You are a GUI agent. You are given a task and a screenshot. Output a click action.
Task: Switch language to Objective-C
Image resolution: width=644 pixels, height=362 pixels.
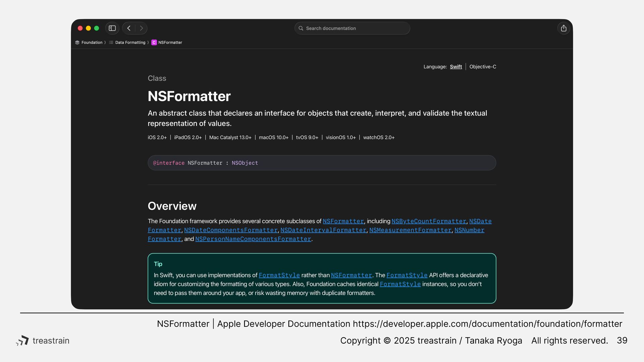coord(483,67)
